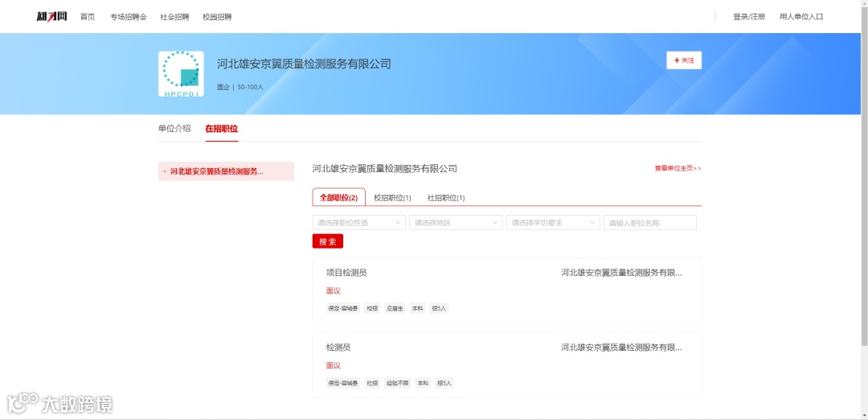The image size is (868, 420).
Task: Open 校园招聘 navigation item
Action: [x=217, y=17]
